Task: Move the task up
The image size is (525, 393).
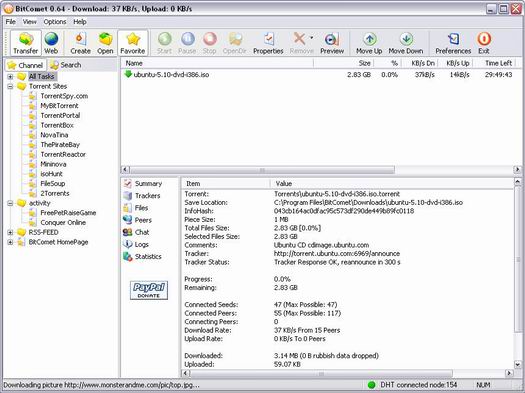Action: (369, 43)
